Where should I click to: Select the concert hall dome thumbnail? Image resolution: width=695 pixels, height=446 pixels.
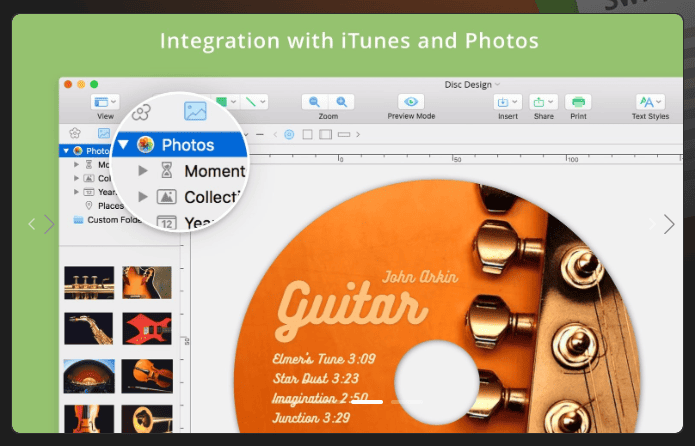[x=89, y=376]
